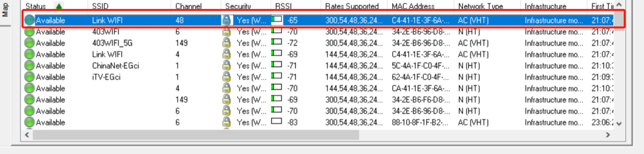Click the Infrastructure mode cell in the iTV-EGci row
644x154 pixels.
(554, 77)
